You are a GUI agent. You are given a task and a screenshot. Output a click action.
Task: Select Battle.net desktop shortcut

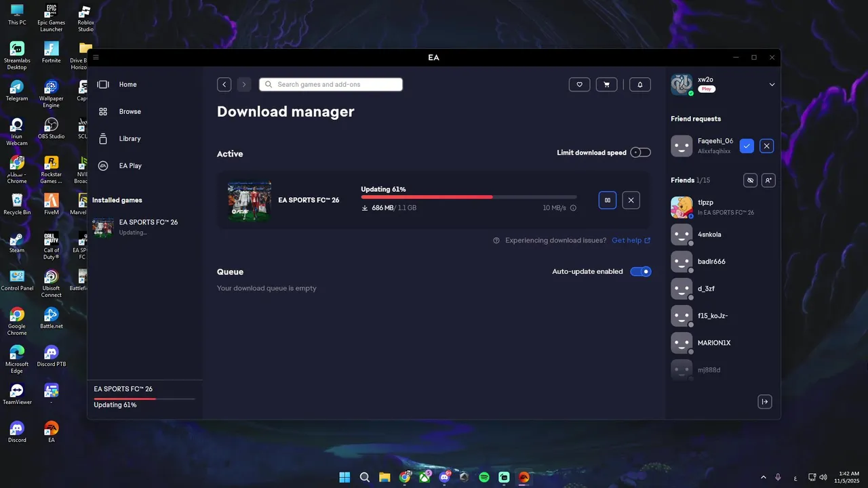(x=51, y=319)
